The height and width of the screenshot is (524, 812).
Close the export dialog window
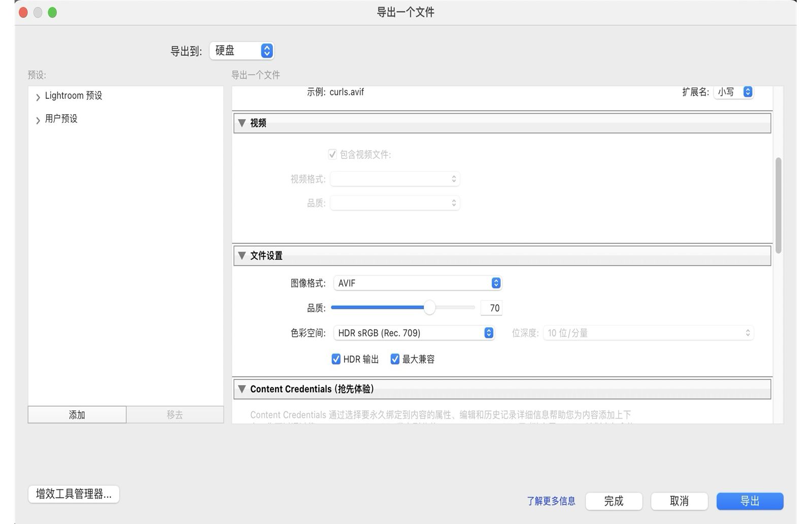point(23,13)
